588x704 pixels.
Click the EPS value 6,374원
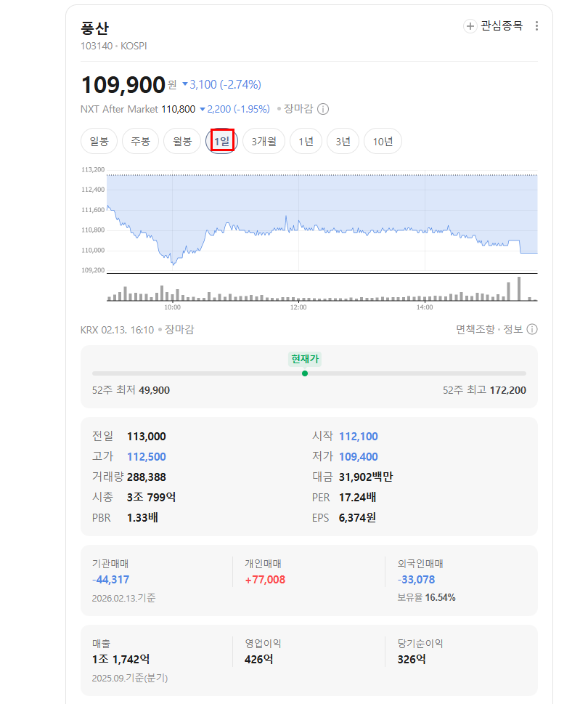(x=357, y=518)
